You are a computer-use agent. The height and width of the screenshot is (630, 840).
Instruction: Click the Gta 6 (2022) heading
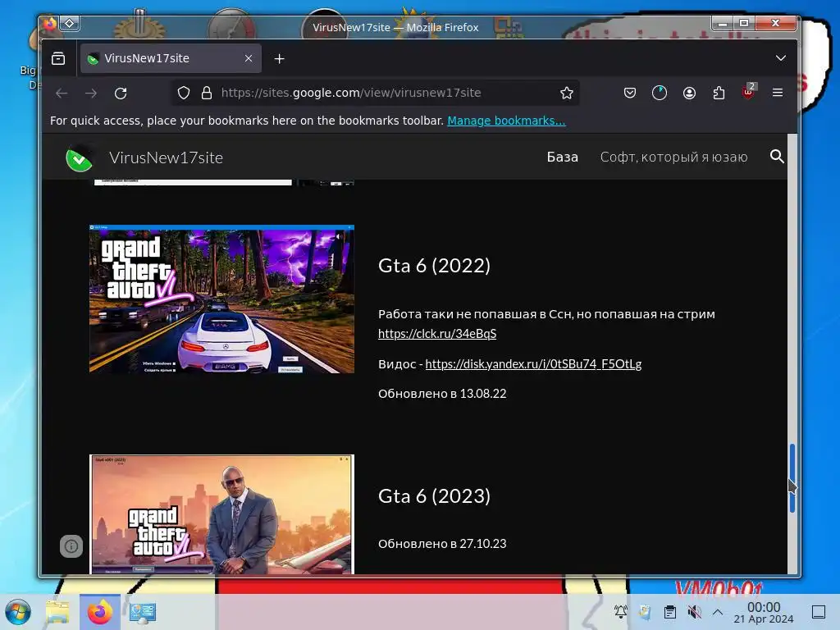coord(435,266)
